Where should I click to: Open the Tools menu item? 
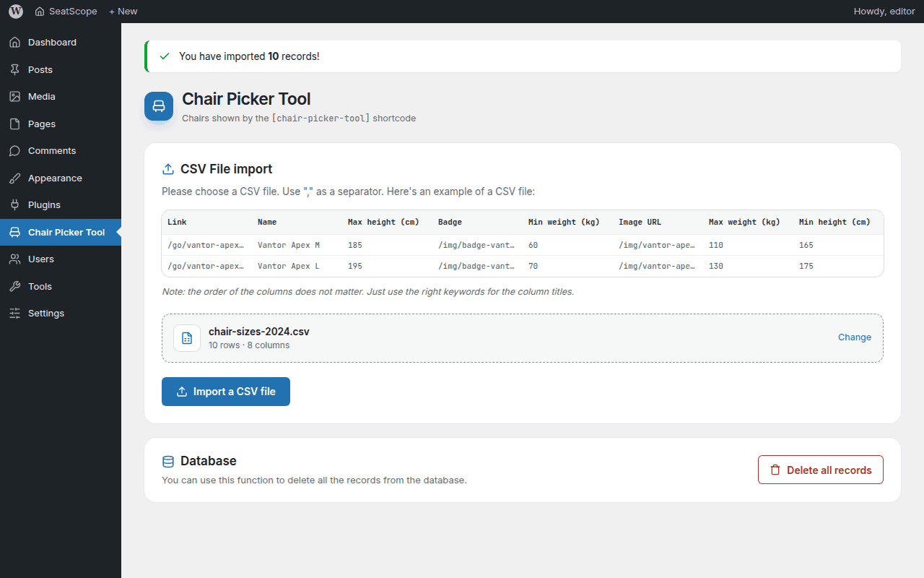click(x=61, y=286)
